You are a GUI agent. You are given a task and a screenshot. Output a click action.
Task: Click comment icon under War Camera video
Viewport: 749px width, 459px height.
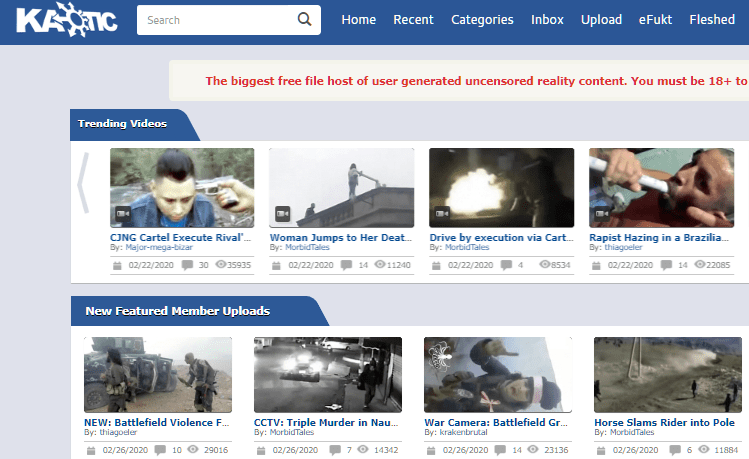[501, 450]
